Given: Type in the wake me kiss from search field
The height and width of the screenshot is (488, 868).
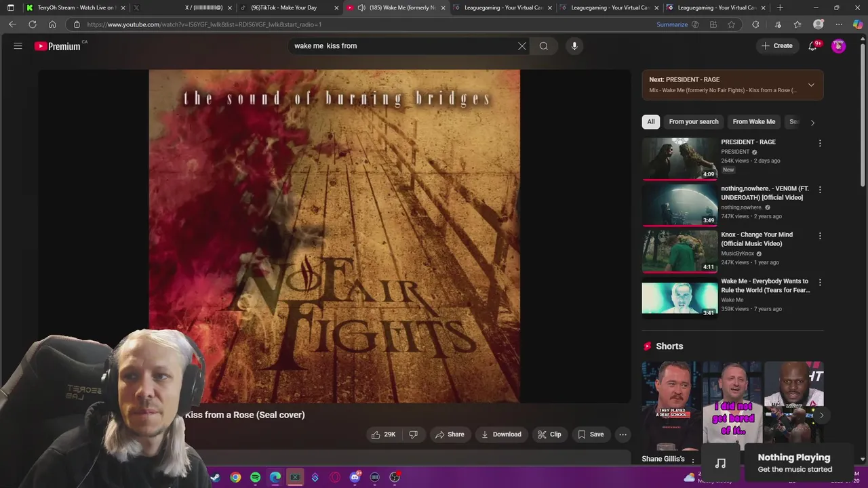Looking at the screenshot, I should [x=403, y=46].
